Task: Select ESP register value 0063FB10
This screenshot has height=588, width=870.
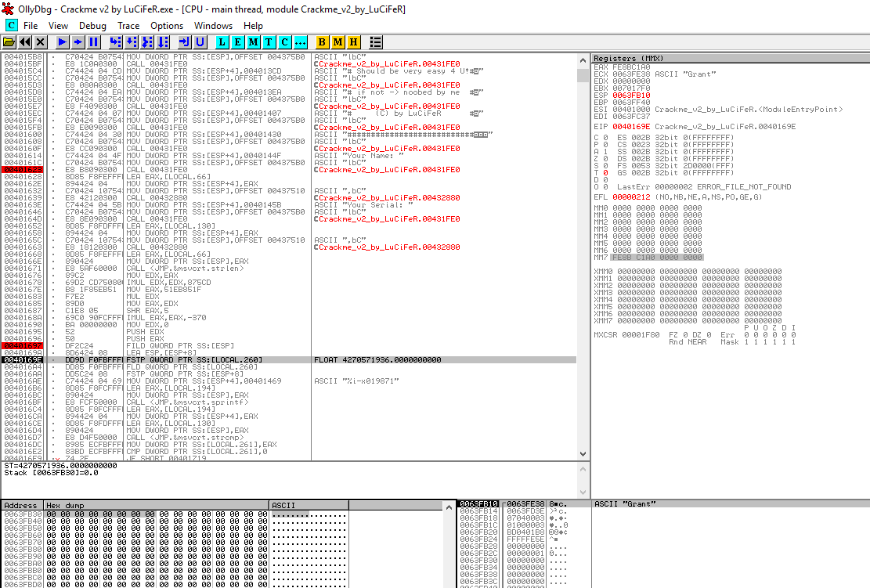Action: point(631,95)
